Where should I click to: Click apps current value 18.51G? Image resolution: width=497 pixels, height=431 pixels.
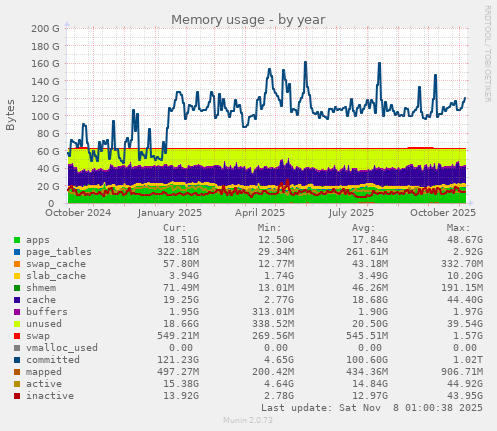pyautogui.click(x=181, y=240)
